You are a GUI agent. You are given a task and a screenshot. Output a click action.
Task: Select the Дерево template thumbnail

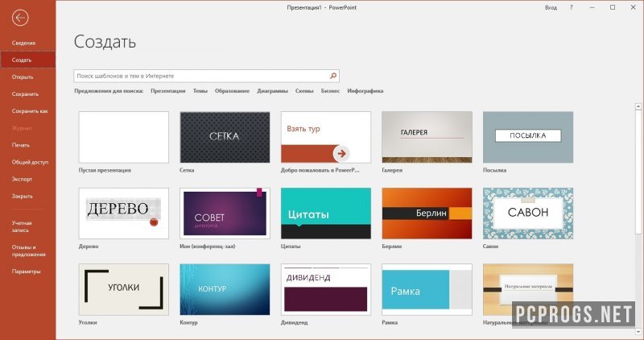(124, 214)
